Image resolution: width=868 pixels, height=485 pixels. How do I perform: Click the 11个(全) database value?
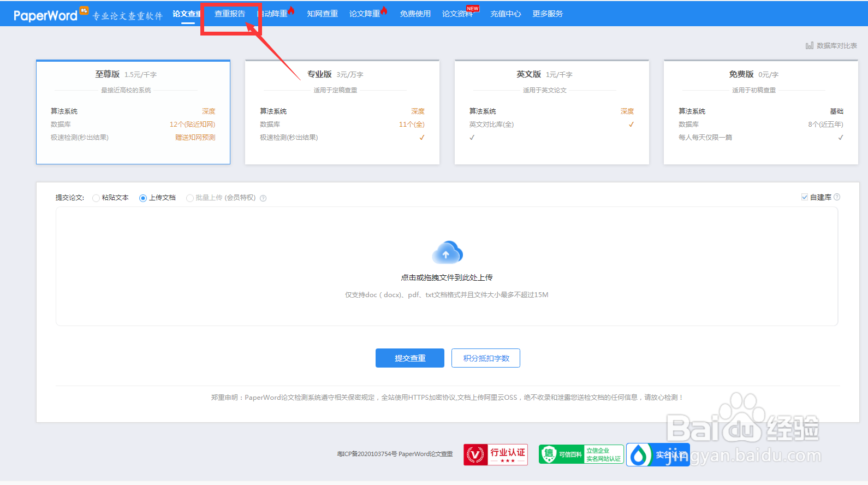click(412, 125)
